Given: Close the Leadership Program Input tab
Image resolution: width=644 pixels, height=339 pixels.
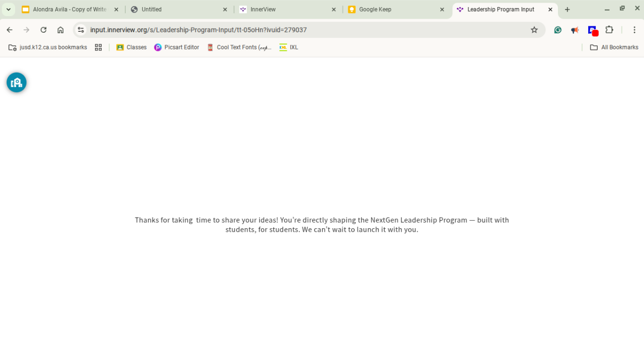Looking at the screenshot, I should 550,10.
